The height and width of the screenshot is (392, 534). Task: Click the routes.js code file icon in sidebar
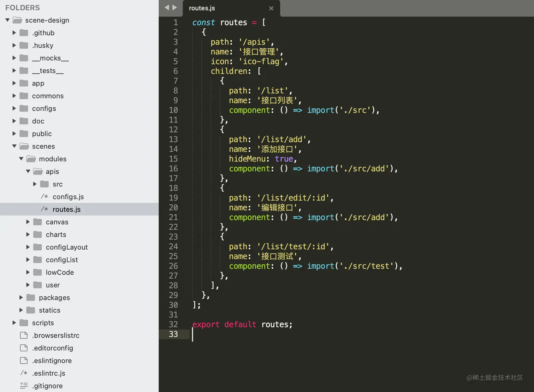point(44,209)
